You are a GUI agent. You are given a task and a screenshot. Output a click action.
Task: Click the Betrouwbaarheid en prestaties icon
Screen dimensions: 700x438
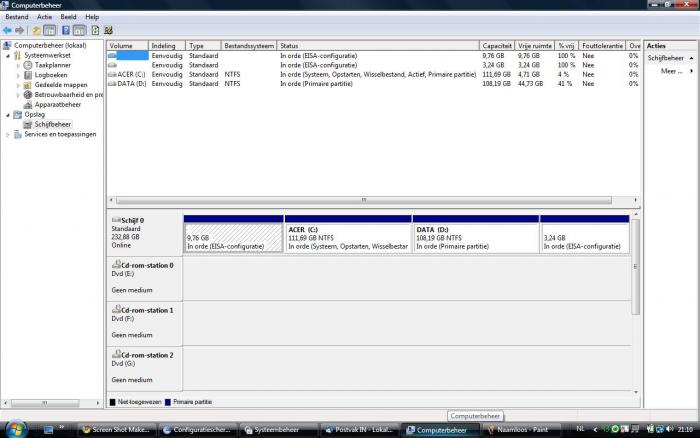(28, 95)
